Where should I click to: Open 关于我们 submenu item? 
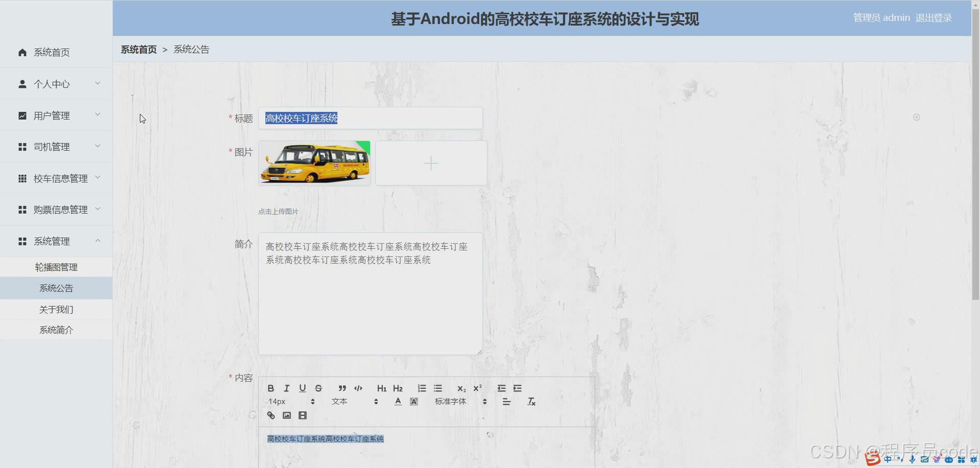56,310
